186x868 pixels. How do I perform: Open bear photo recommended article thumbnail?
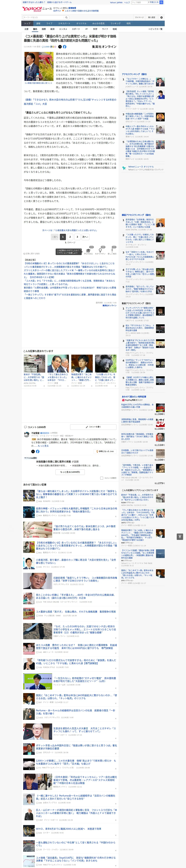click(x=106, y=363)
